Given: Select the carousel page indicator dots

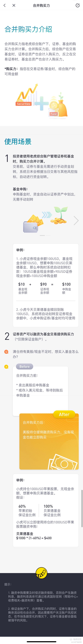Looking at the screenshot, I should tap(45, 236).
